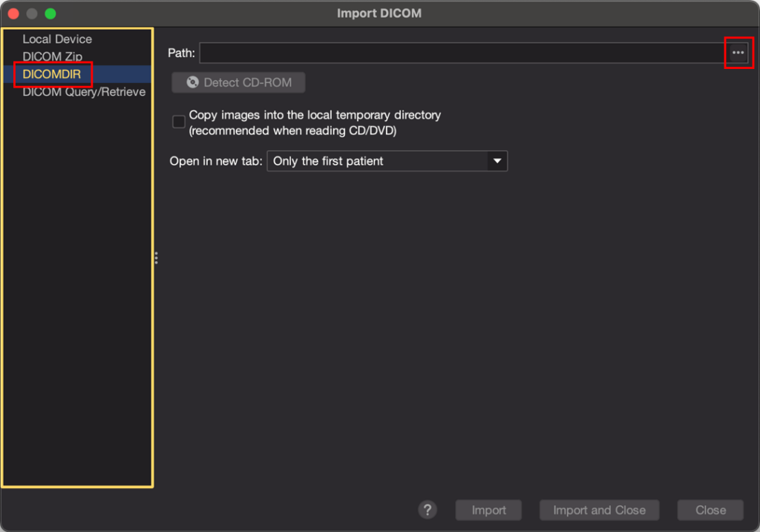Click the help question mark icon
760x532 pixels.
click(x=427, y=510)
